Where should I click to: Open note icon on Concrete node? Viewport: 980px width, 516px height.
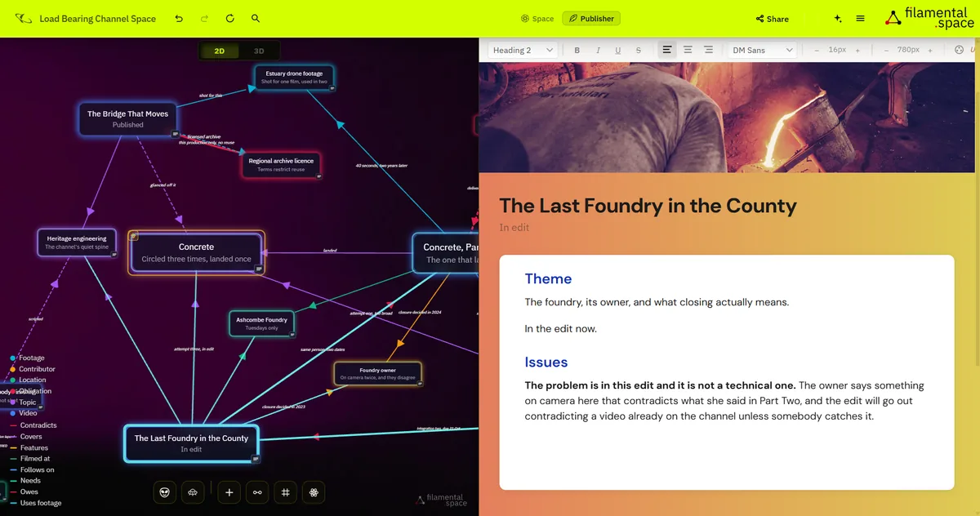[x=259, y=269]
